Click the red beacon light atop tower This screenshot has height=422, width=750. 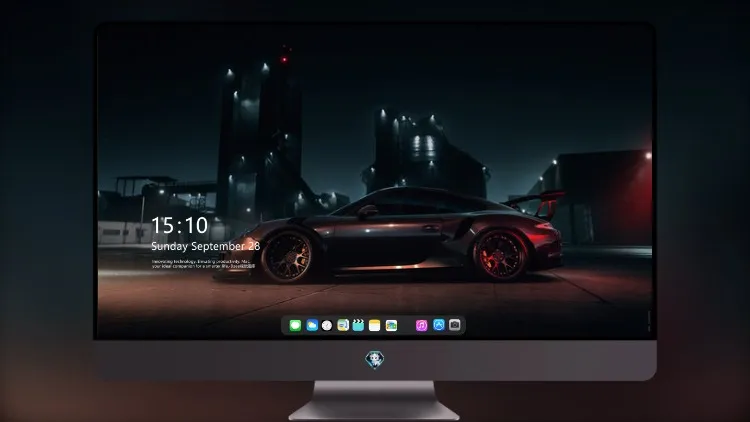[x=285, y=60]
